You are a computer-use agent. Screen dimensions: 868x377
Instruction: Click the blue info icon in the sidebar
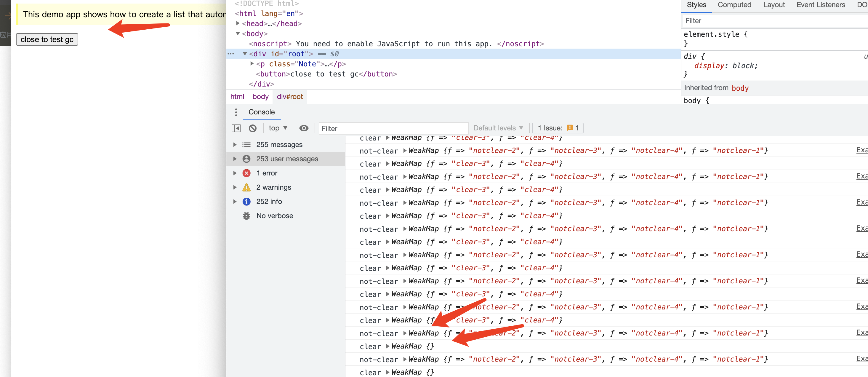click(246, 201)
